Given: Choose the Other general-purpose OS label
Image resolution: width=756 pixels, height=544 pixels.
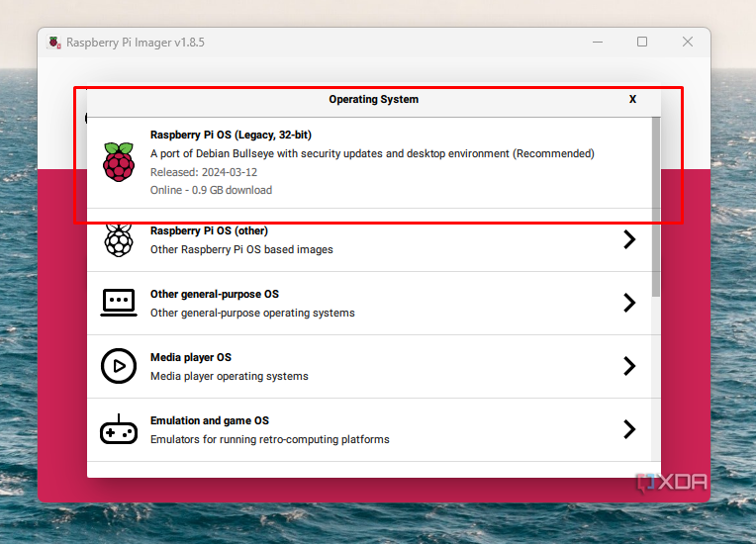Looking at the screenshot, I should tap(214, 294).
